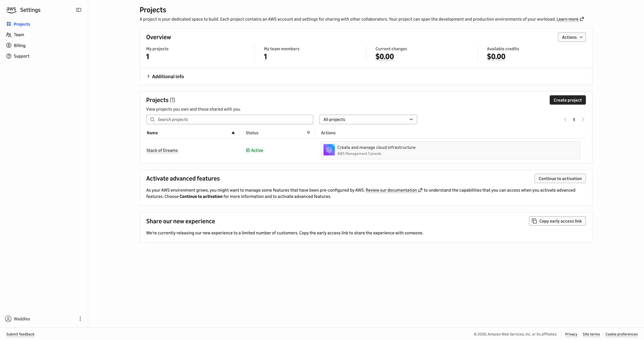Click Continue to activation button
This screenshot has width=644, height=340.
[560, 179]
